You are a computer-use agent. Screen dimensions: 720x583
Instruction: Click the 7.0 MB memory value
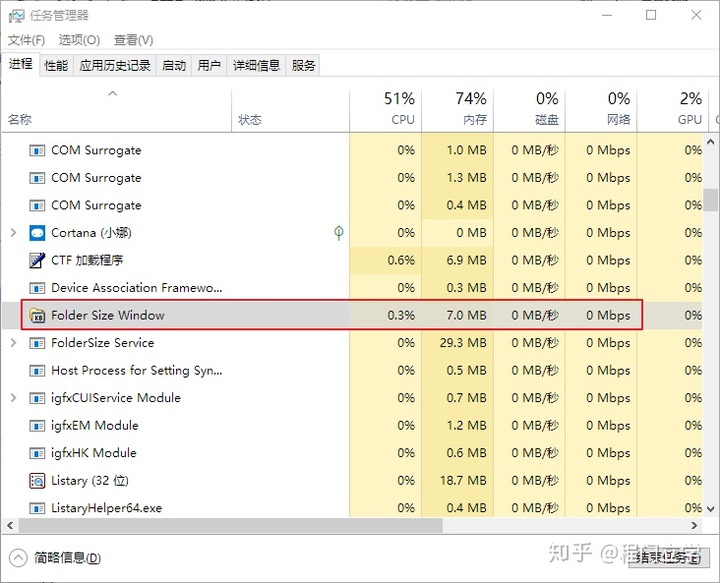[466, 315]
